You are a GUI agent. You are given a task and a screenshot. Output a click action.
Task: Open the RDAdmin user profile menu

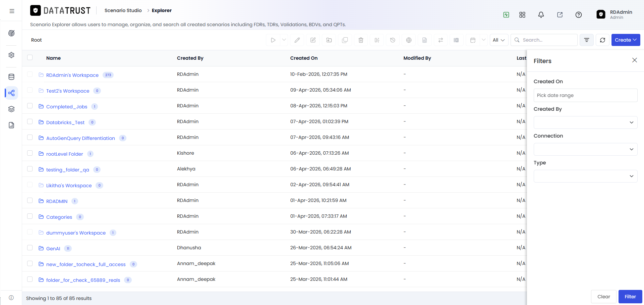(x=614, y=14)
